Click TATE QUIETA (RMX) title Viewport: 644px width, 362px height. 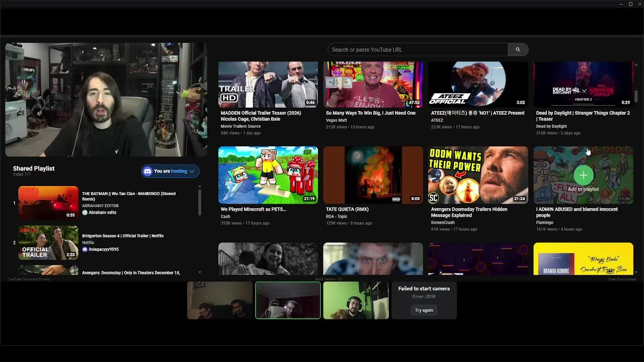click(347, 209)
